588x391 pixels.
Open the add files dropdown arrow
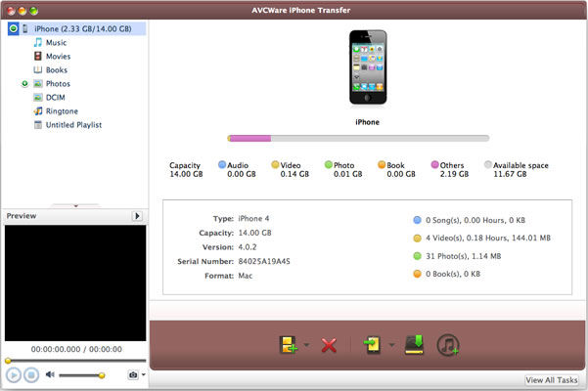[x=307, y=344]
